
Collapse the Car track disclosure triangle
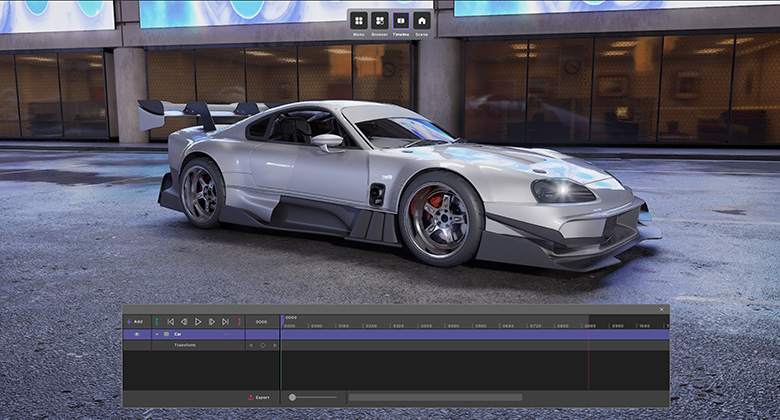156,334
